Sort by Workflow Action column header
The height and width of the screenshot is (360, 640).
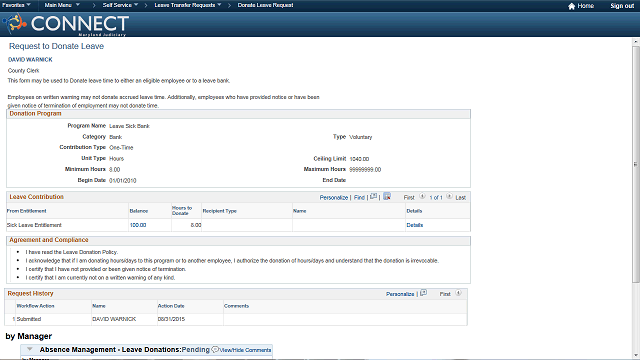(36, 306)
